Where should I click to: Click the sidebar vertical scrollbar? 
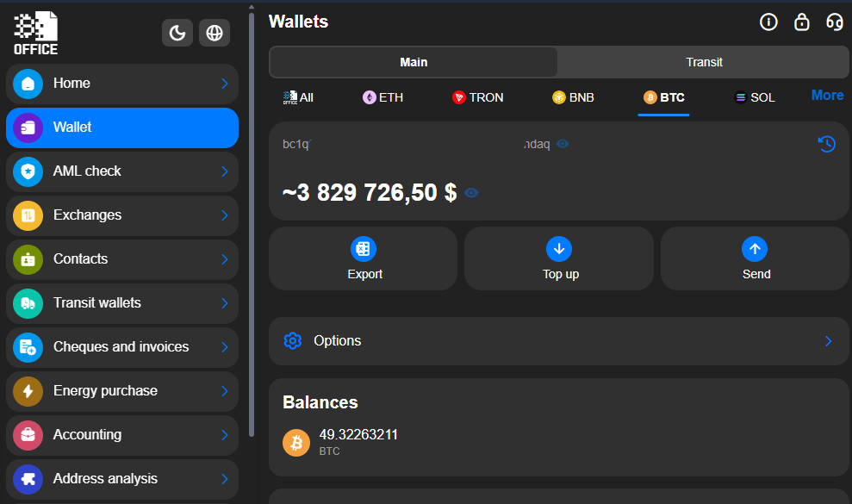pyautogui.click(x=251, y=223)
